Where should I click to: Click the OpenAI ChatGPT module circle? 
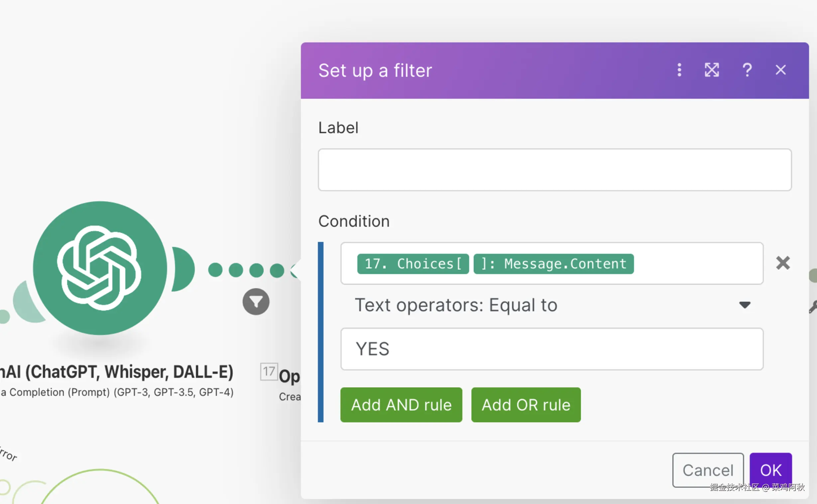100,268
